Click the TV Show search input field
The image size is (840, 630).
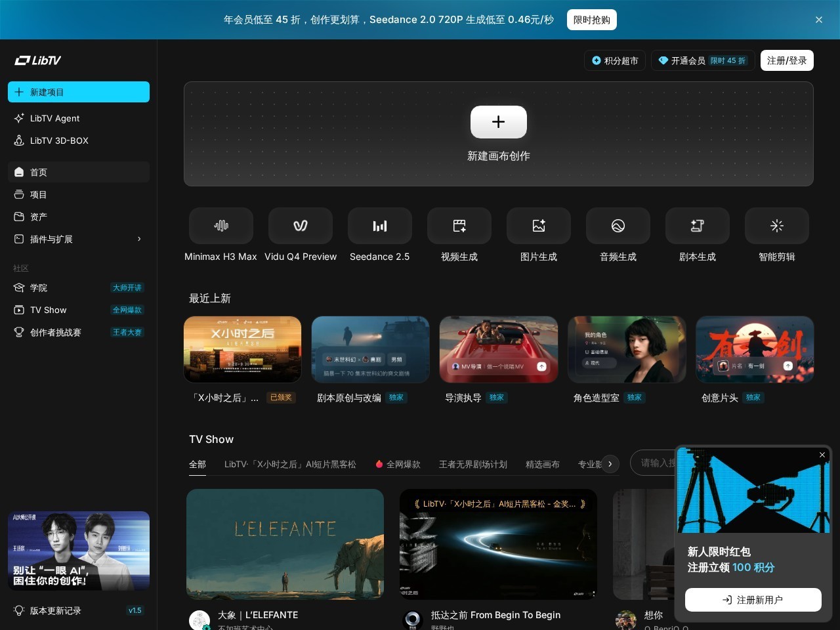[652, 463]
